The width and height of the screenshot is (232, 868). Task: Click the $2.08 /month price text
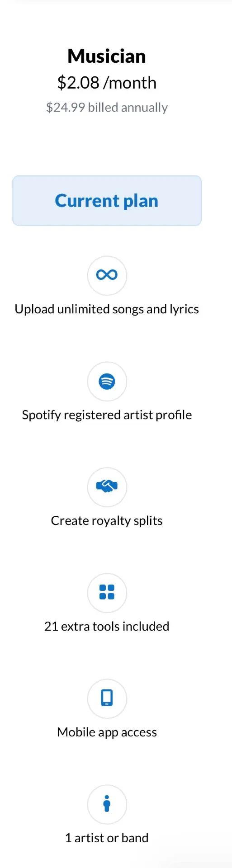(x=107, y=83)
